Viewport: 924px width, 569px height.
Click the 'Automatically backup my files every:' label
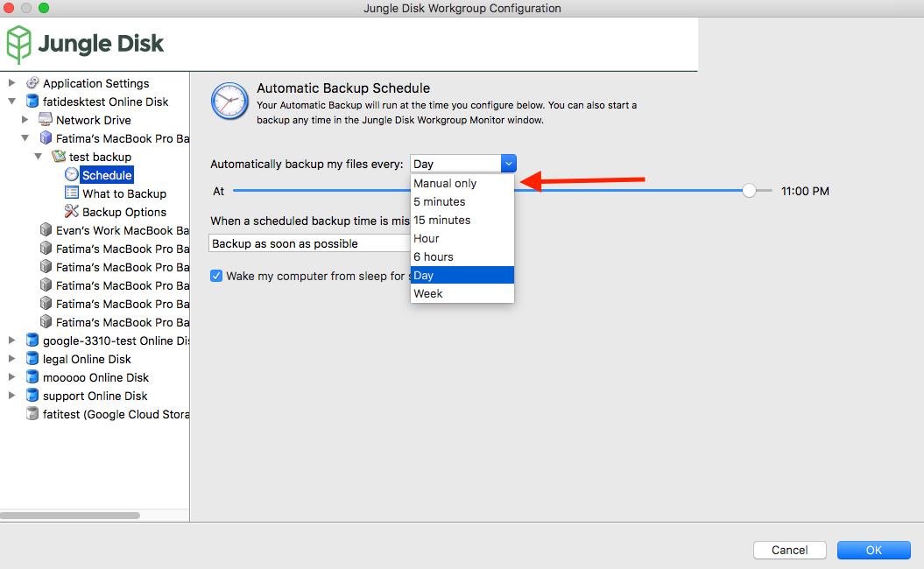click(307, 164)
